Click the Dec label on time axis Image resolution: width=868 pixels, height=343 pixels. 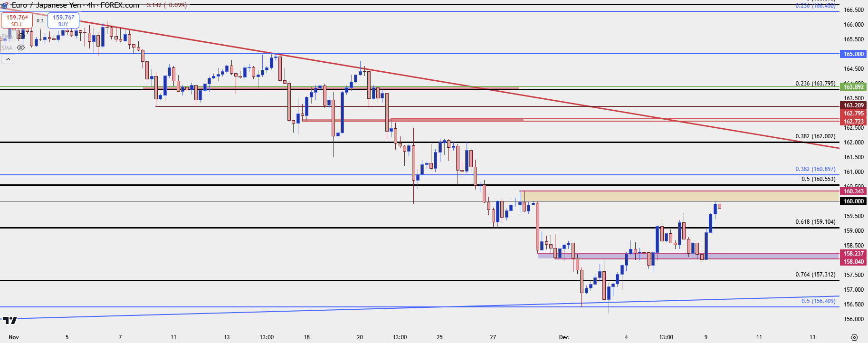pos(564,337)
